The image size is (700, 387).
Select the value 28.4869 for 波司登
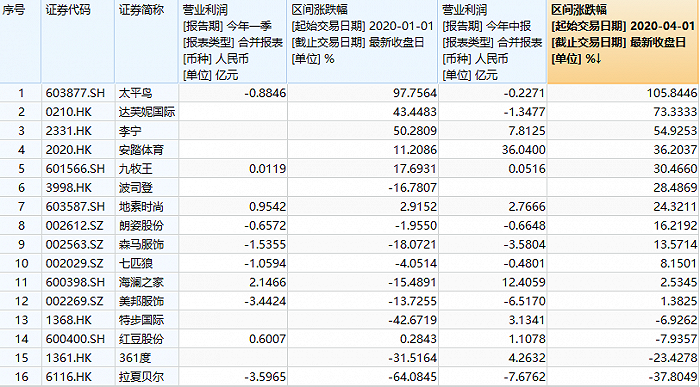675,187
